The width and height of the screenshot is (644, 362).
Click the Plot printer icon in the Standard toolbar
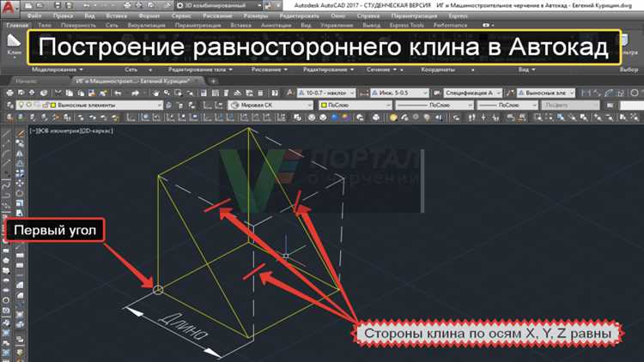pyautogui.click(x=9, y=94)
